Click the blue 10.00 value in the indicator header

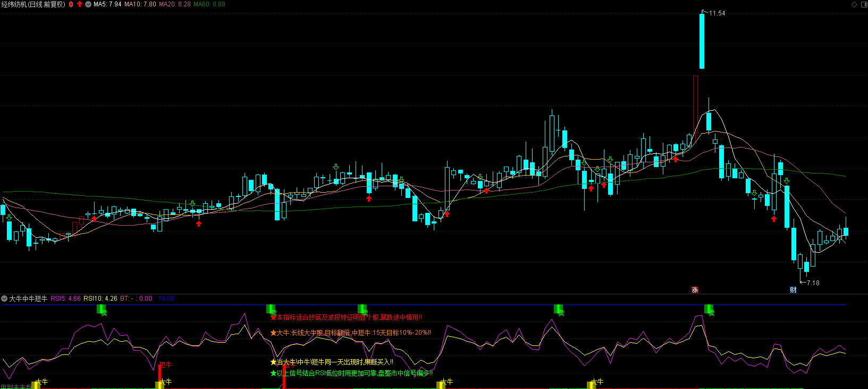[x=166, y=299]
